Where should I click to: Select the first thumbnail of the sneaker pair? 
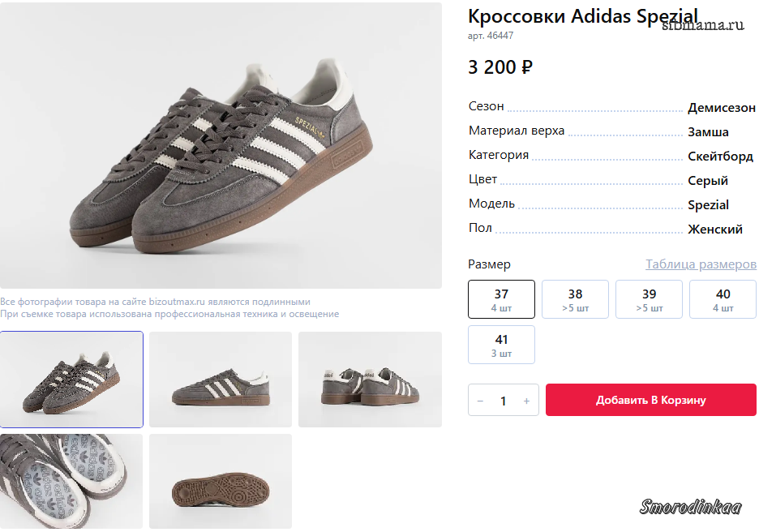pos(71,380)
